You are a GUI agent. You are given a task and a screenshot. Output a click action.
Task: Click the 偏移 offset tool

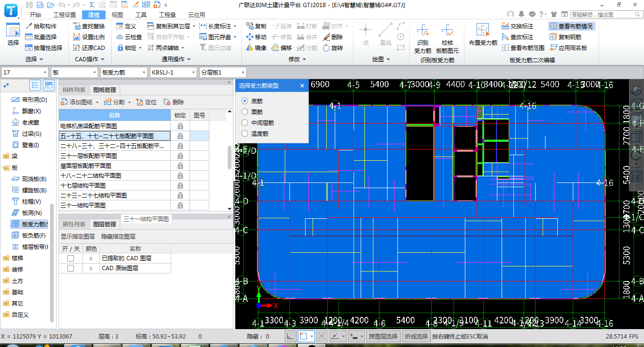(281, 48)
